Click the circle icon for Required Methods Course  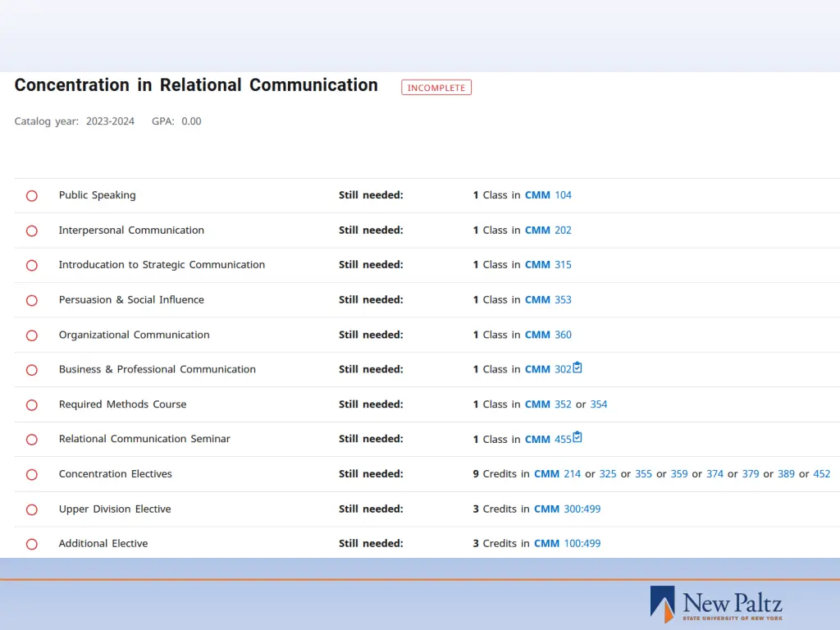point(32,405)
